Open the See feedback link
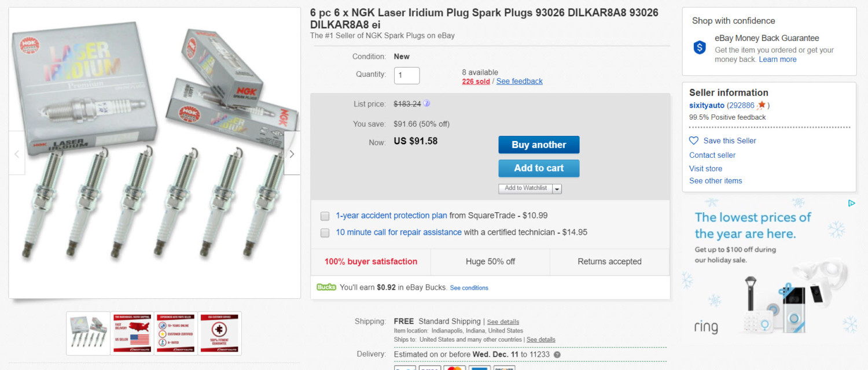868x370 pixels. (519, 82)
